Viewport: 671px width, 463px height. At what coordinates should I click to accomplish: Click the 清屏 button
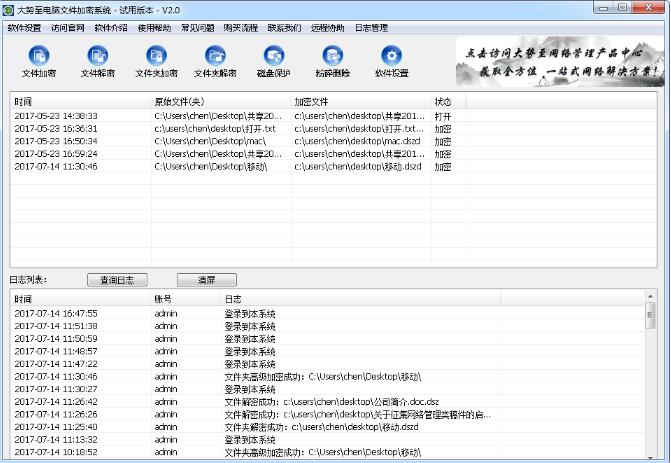point(207,280)
